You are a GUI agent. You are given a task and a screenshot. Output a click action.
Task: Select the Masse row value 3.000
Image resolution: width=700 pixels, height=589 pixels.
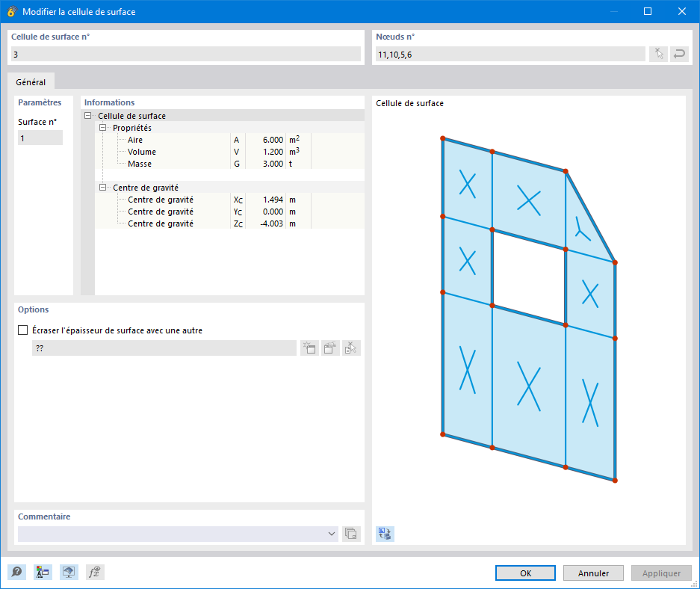click(273, 164)
